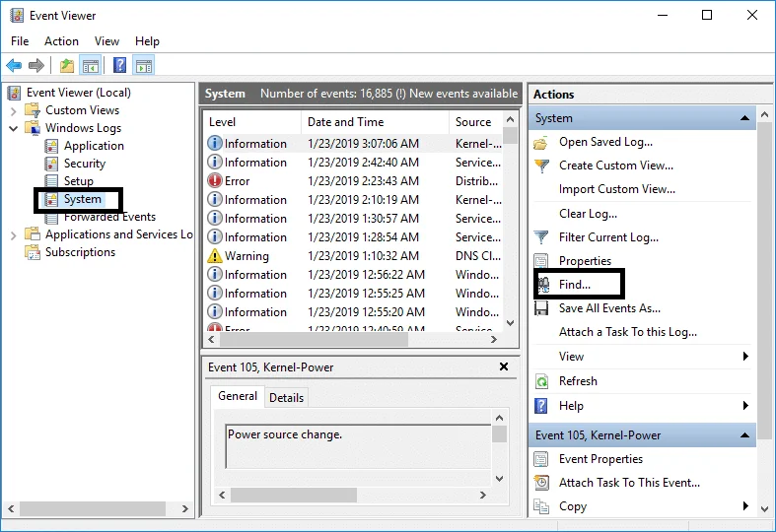Click the Error icon on the 2:23:43 AM row
The width and height of the screenshot is (776, 532).
tap(214, 180)
